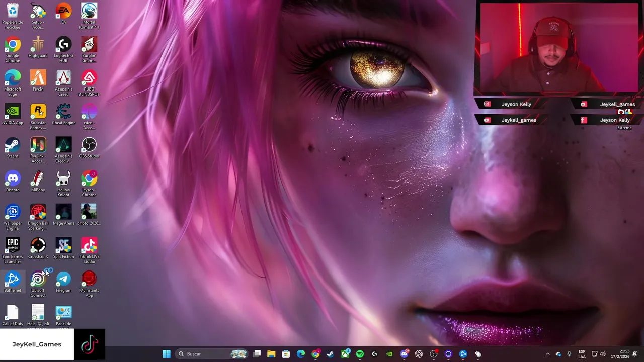Click the Discord desktop icon
The height and width of the screenshot is (362, 644).
pyautogui.click(x=13, y=182)
